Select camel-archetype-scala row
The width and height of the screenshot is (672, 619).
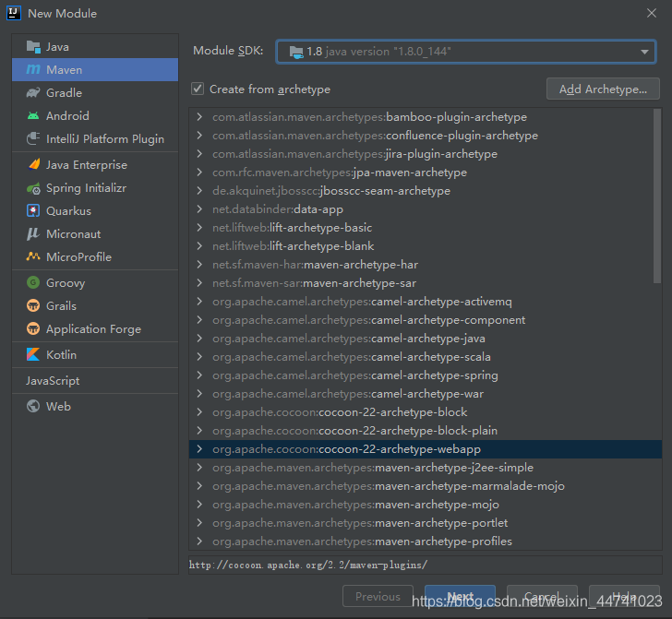coord(426,356)
